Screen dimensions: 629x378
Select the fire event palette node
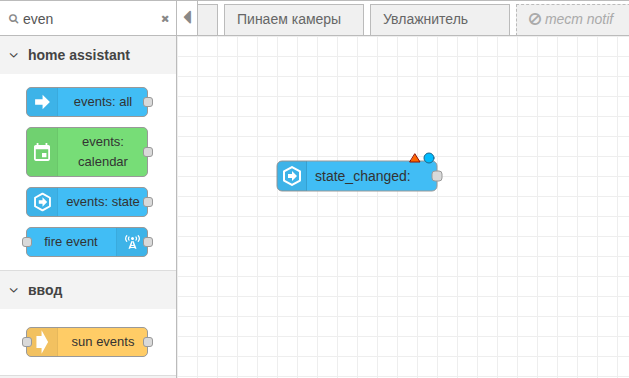[x=87, y=242]
